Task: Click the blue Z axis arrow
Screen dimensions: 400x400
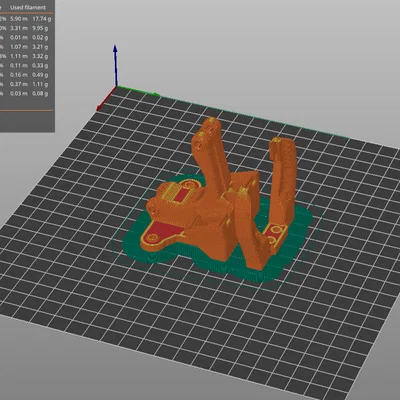Action: click(x=115, y=65)
